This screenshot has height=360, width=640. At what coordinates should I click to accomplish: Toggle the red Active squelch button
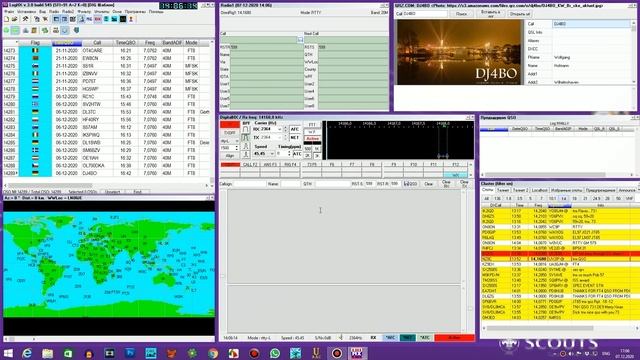pos(312,139)
